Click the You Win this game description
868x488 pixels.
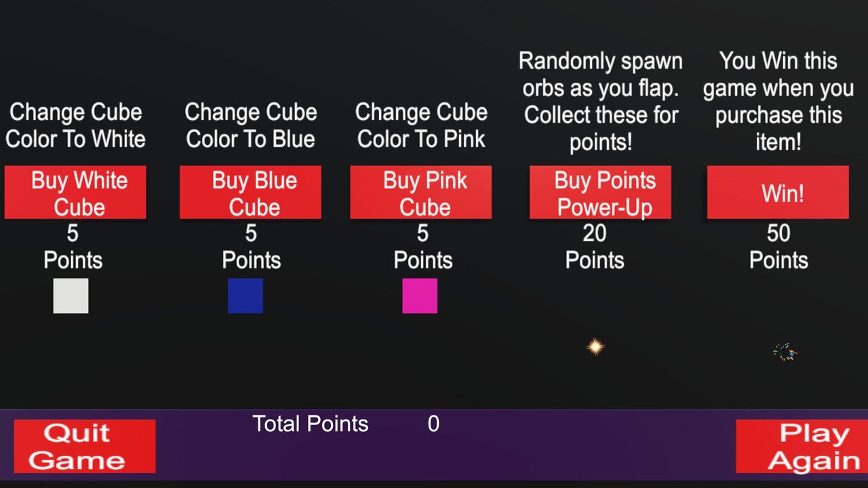coord(778,102)
